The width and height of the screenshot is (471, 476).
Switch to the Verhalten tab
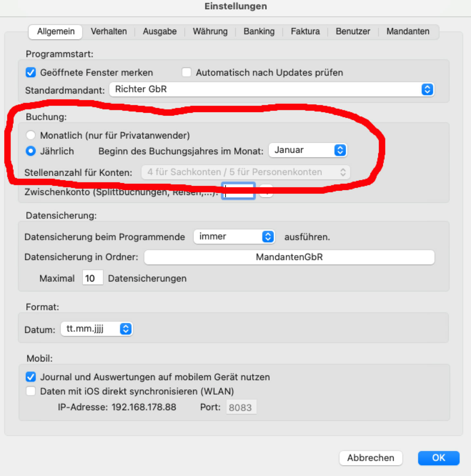(108, 31)
